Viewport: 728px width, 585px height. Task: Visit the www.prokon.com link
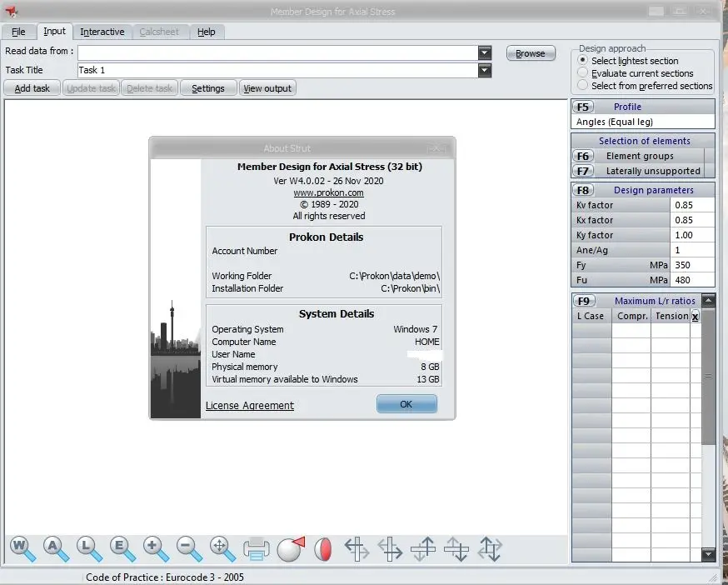[329, 192]
